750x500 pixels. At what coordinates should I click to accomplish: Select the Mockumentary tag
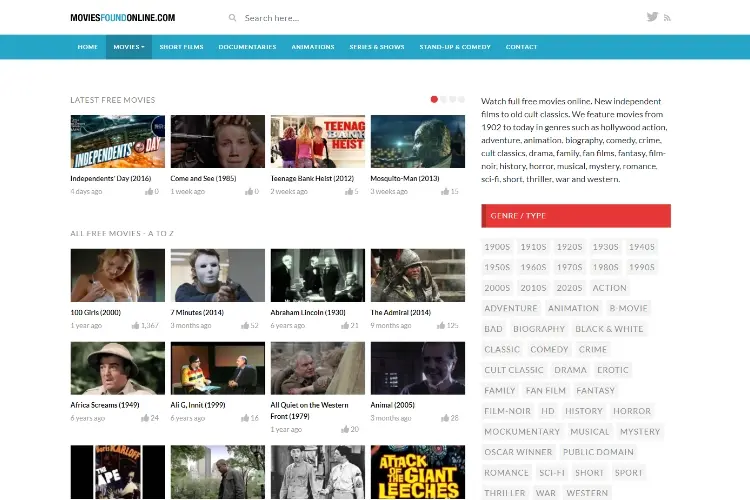pyautogui.click(x=522, y=432)
